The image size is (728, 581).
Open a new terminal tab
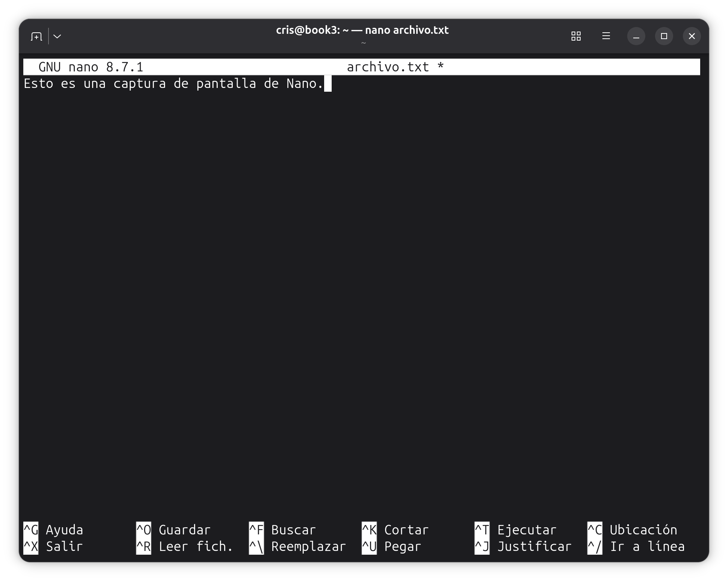point(36,36)
